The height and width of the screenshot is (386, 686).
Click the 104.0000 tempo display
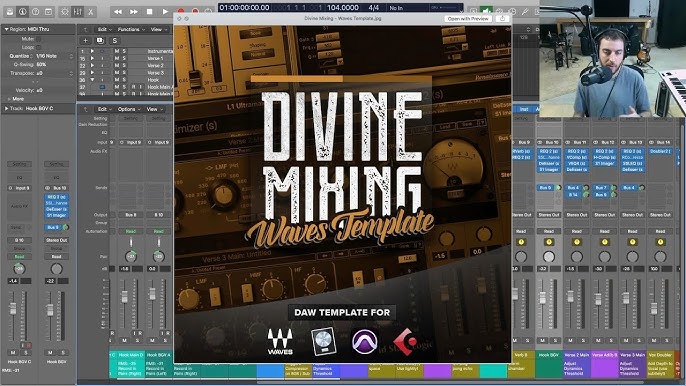(343, 8)
